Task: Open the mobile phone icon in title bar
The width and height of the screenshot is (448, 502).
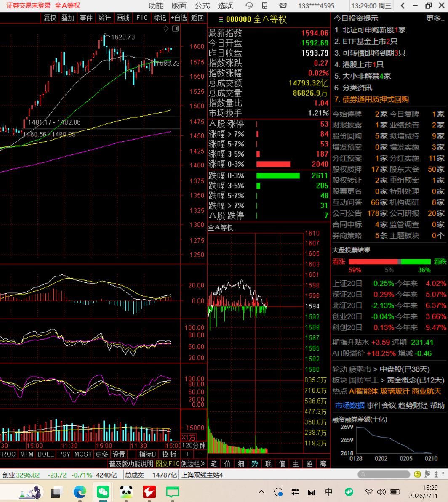Action: [265, 5]
